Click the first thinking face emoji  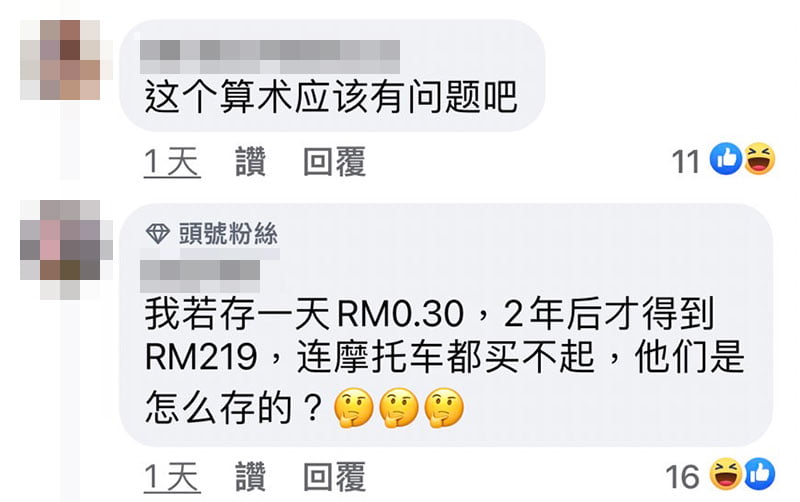pyautogui.click(x=354, y=408)
